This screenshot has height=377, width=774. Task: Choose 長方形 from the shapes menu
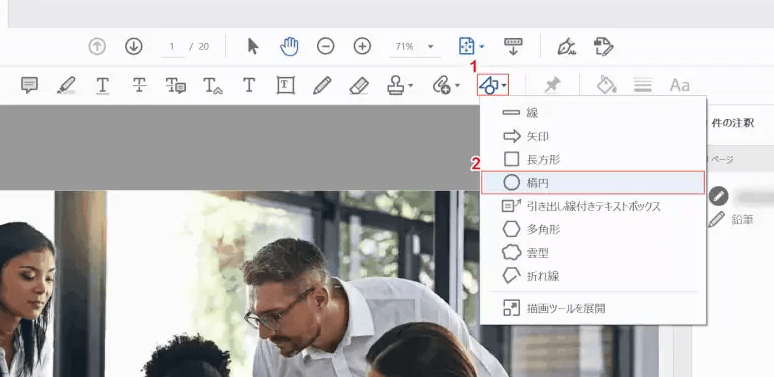click(x=593, y=159)
